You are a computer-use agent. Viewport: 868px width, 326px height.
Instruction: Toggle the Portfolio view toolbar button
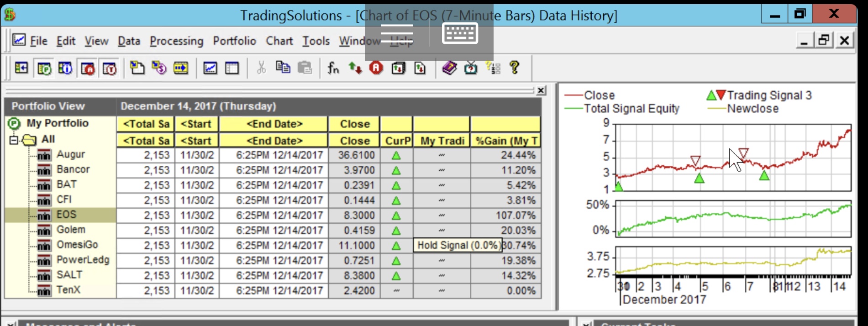(x=44, y=68)
